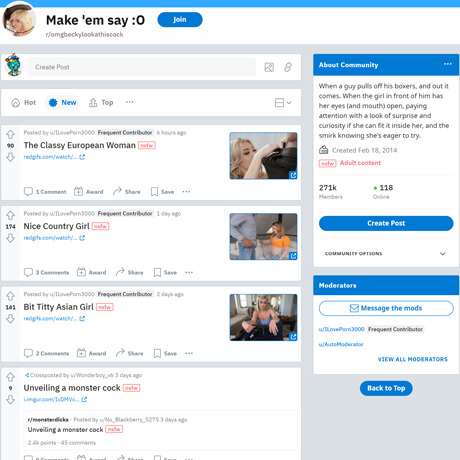Switch to the Hot sort tab
Image resolution: width=460 pixels, height=460 pixels.
click(24, 102)
